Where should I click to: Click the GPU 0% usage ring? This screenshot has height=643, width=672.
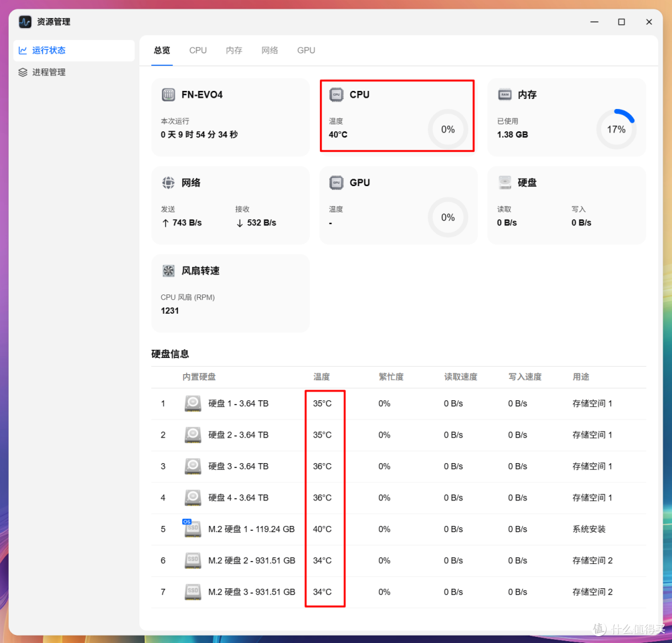[448, 218]
